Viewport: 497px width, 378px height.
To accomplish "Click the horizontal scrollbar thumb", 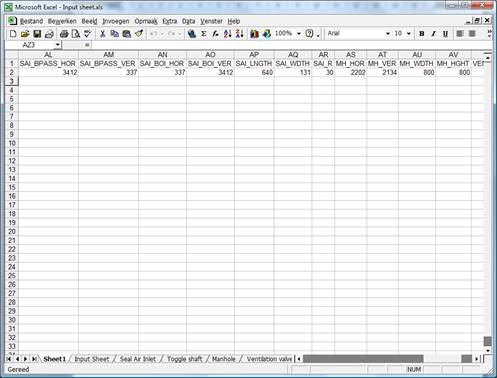I will point(363,359).
